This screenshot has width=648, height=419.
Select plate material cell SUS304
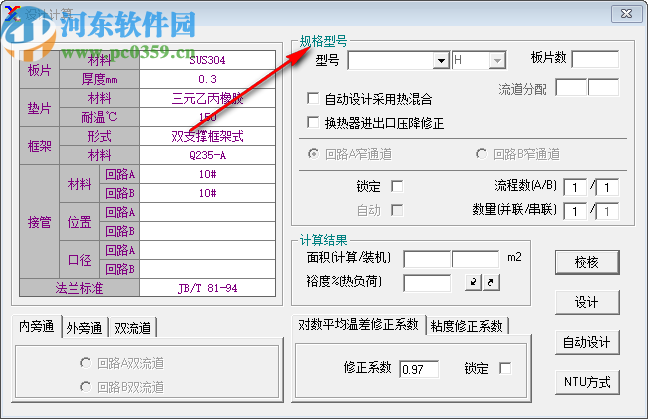click(x=207, y=60)
